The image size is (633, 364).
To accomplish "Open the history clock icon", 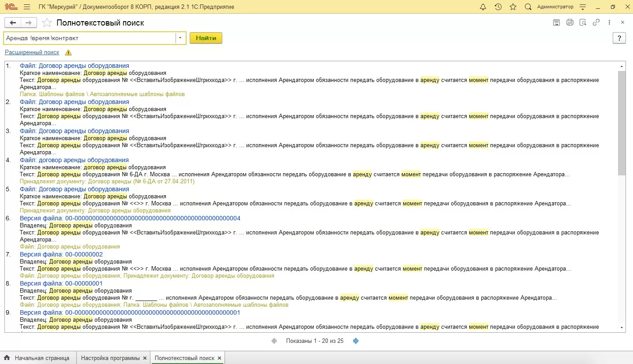I will [498, 7].
